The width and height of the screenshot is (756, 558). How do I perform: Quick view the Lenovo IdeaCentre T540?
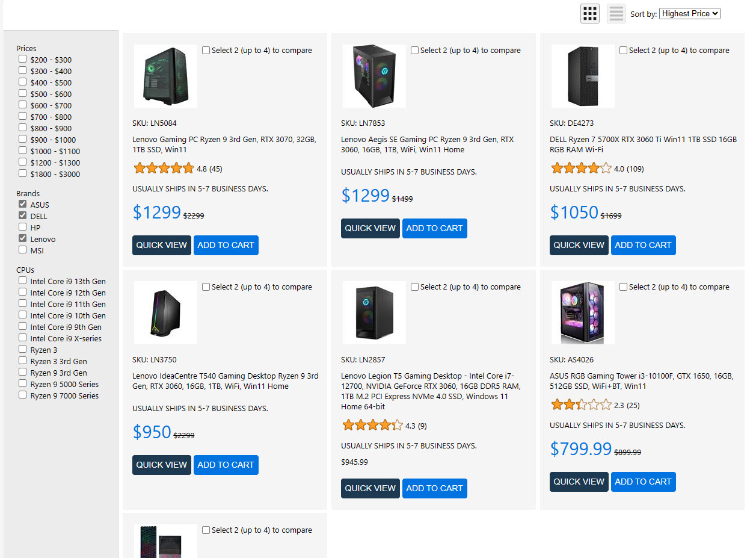click(x=161, y=465)
